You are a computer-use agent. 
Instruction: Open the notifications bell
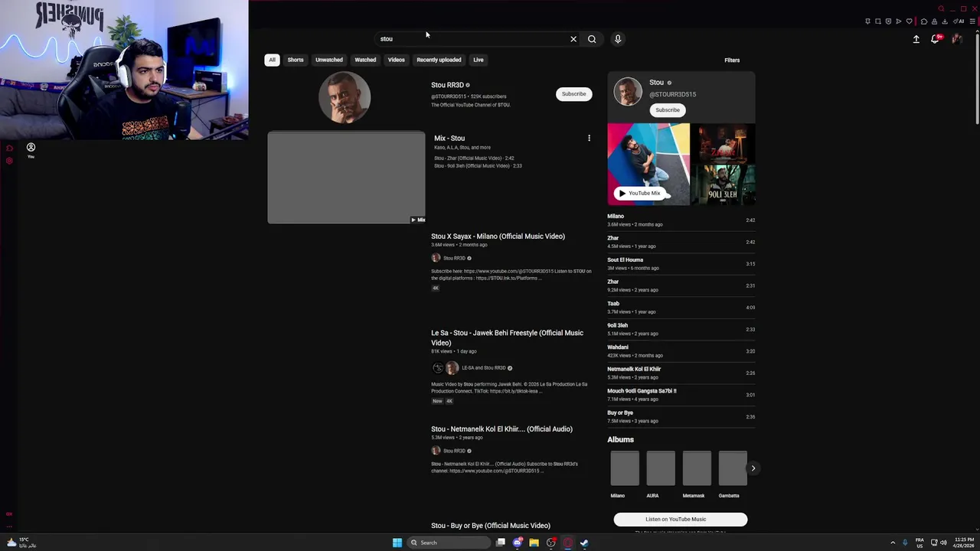click(936, 39)
